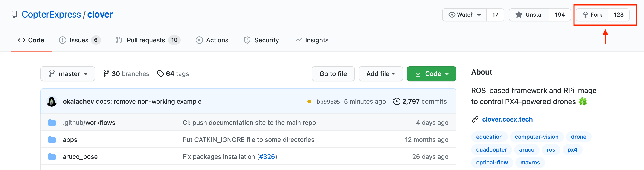Click okalachev's avatar image
The width and height of the screenshot is (644, 170).
click(x=52, y=102)
